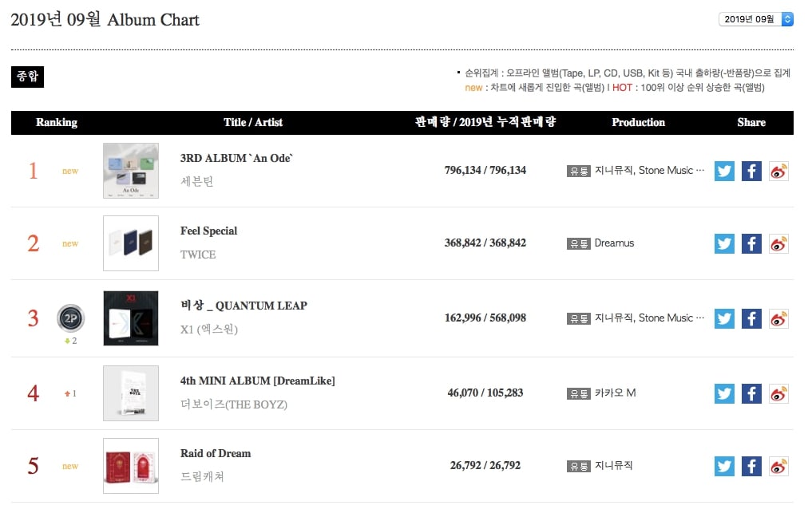Image resolution: width=812 pixels, height=509 pixels.
Task: Click the TWICE artist name
Action: 198,254
